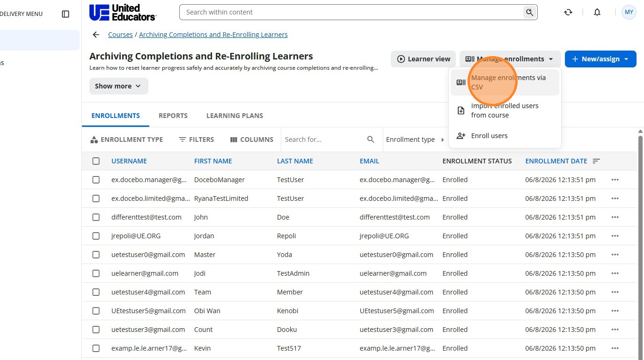Open the New/assign dropdown
The height and width of the screenshot is (360, 644).
pos(600,59)
